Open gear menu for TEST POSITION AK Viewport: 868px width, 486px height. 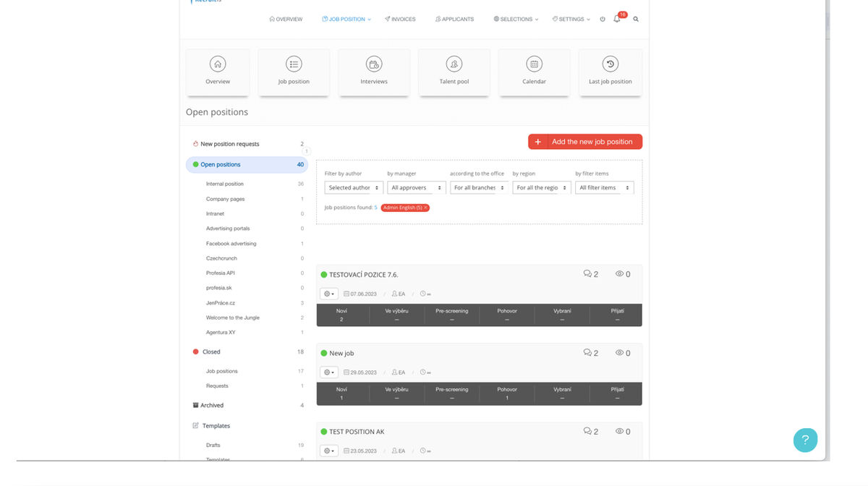[329, 451]
